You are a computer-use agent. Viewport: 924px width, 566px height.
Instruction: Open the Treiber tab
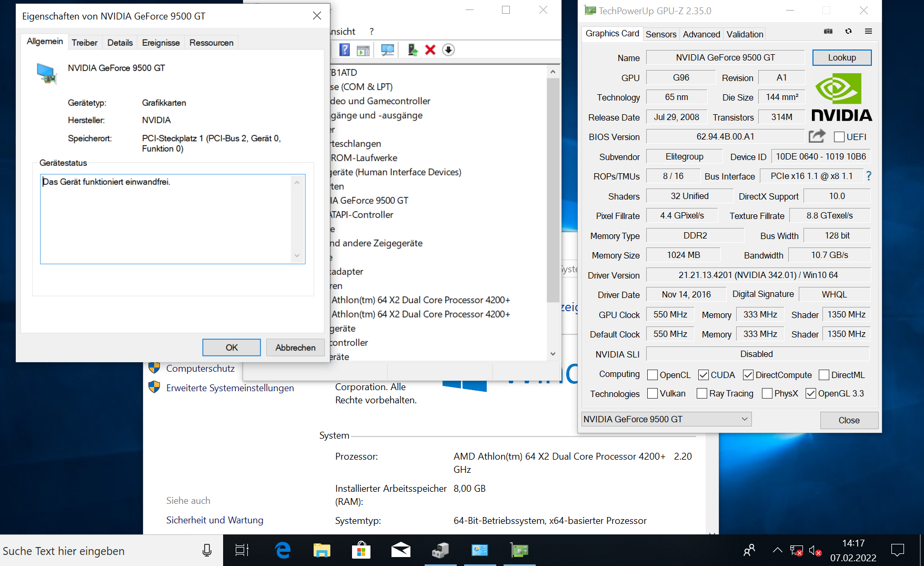click(x=85, y=43)
